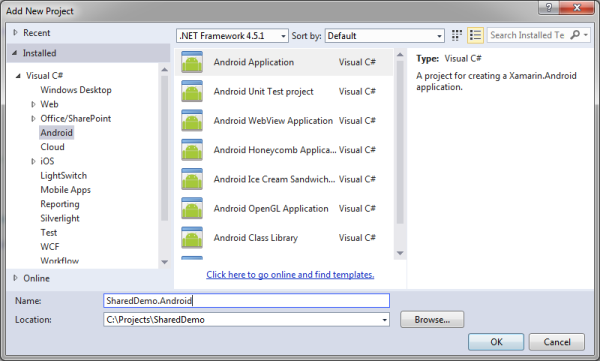
Task: Select Windows Desktop in the tree
Action: coord(76,90)
